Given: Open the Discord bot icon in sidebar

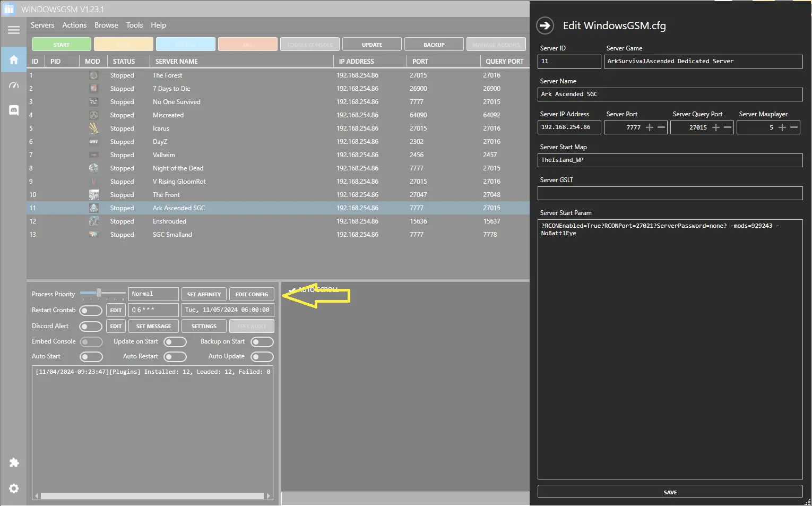Looking at the screenshot, I should pos(14,110).
